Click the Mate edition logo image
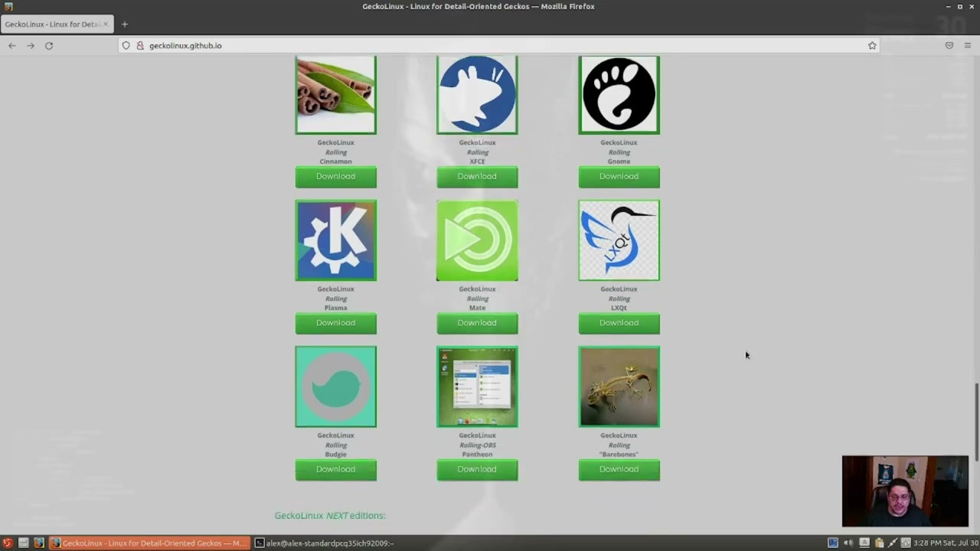This screenshot has height=551, width=980. coord(477,240)
